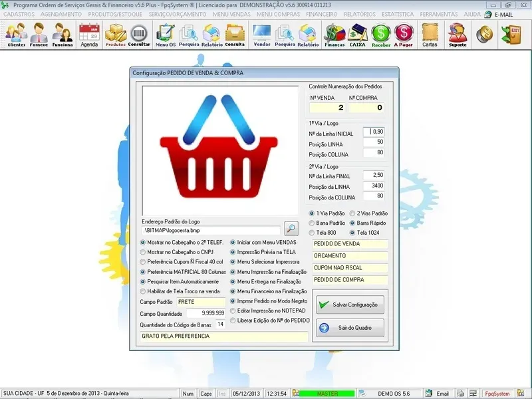Open the Receber green dollar icon
The width and height of the screenshot is (532, 399).
click(x=381, y=35)
